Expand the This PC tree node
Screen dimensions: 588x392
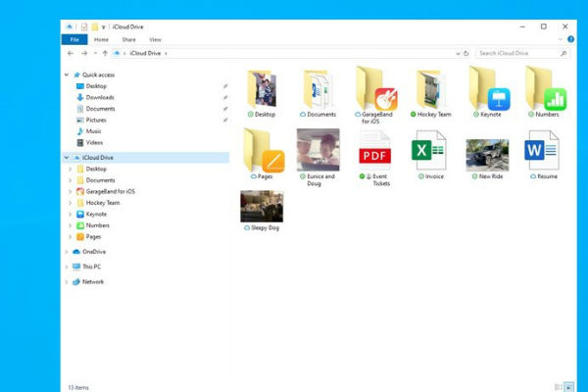pos(66,267)
